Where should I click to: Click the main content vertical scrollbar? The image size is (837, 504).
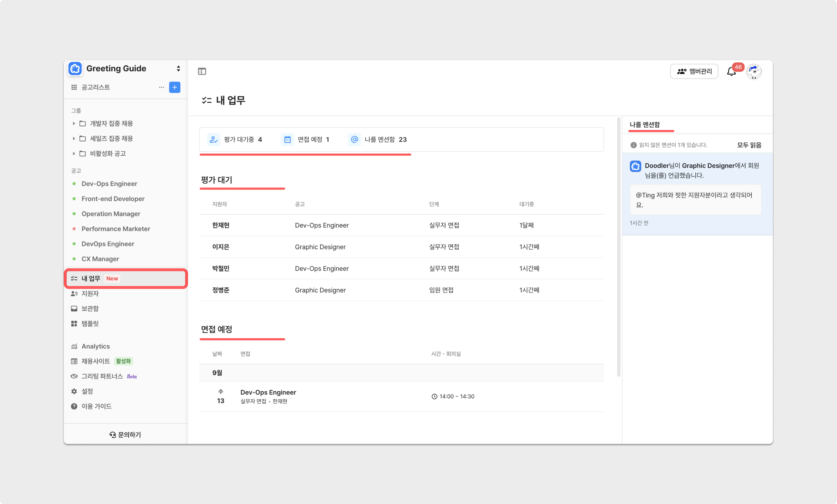pos(619,246)
